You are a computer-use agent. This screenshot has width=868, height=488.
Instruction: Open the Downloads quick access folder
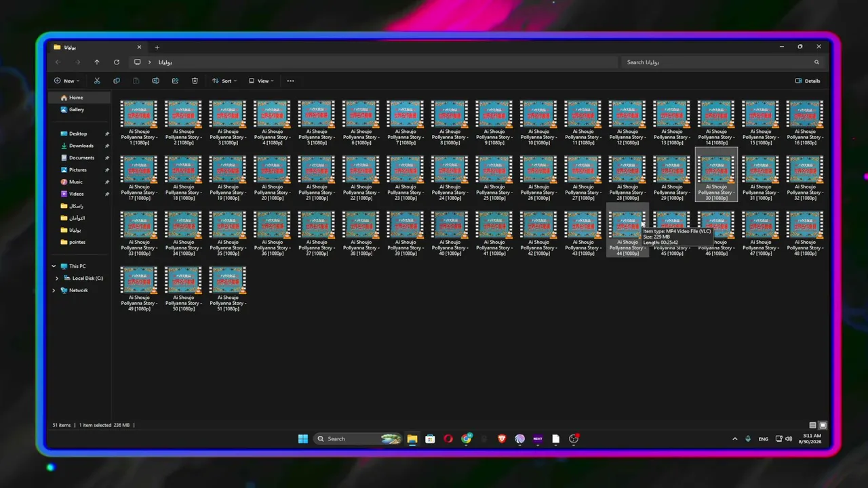80,146
